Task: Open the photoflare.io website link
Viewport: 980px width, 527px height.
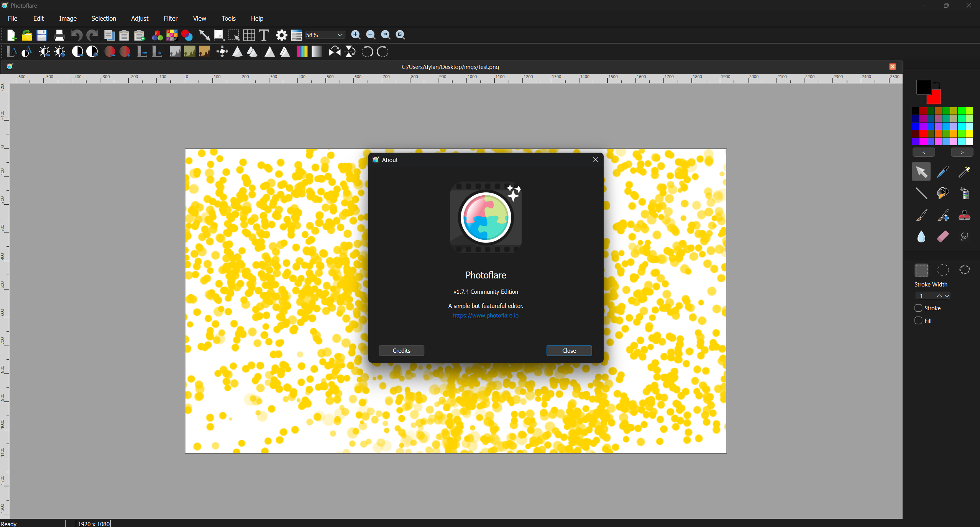Action: point(486,316)
